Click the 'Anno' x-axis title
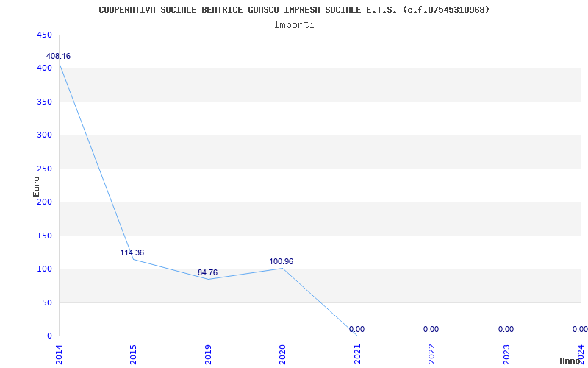588x368 pixels. (x=570, y=361)
